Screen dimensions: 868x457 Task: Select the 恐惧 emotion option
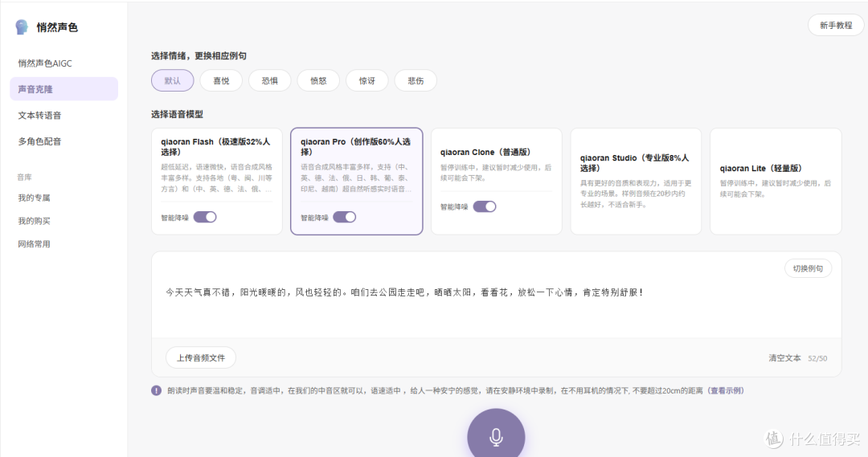tap(269, 81)
